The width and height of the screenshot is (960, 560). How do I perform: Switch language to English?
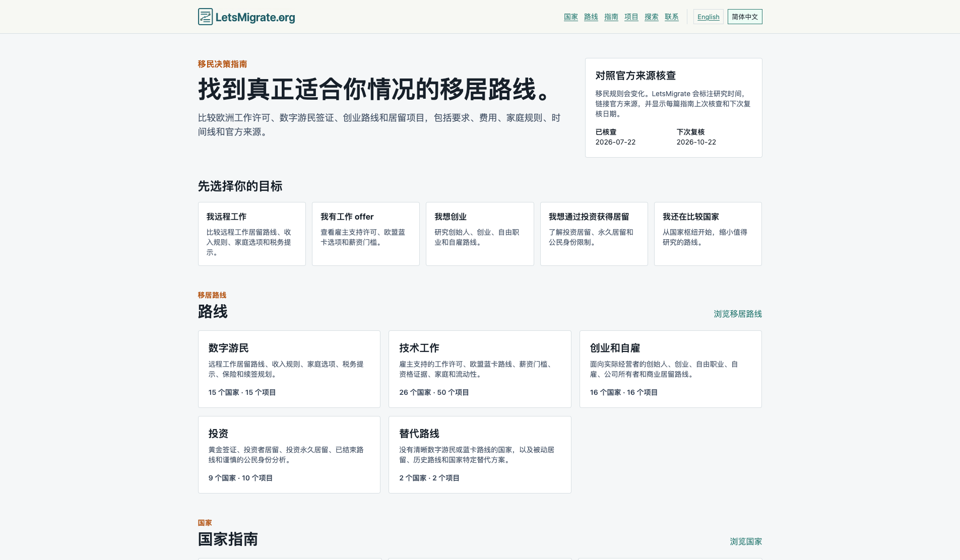pyautogui.click(x=709, y=17)
